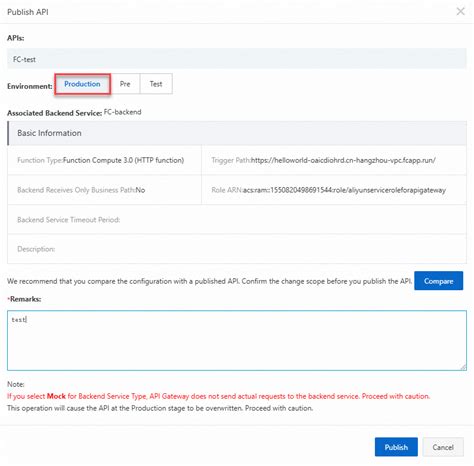Viewport: 474px width, 466px height.
Task: Click the Associated Backend Service label
Action: (54, 113)
